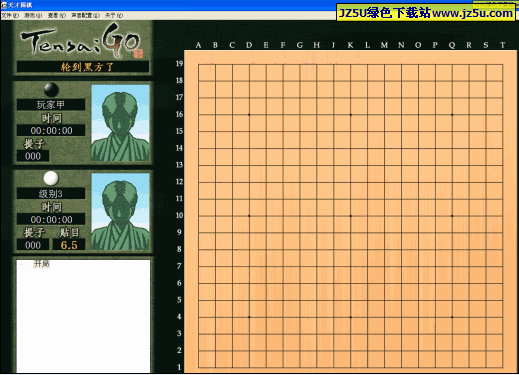This screenshot has width=519, height=375.
Task: Place a stone on the D16 star point
Action: coord(249,115)
